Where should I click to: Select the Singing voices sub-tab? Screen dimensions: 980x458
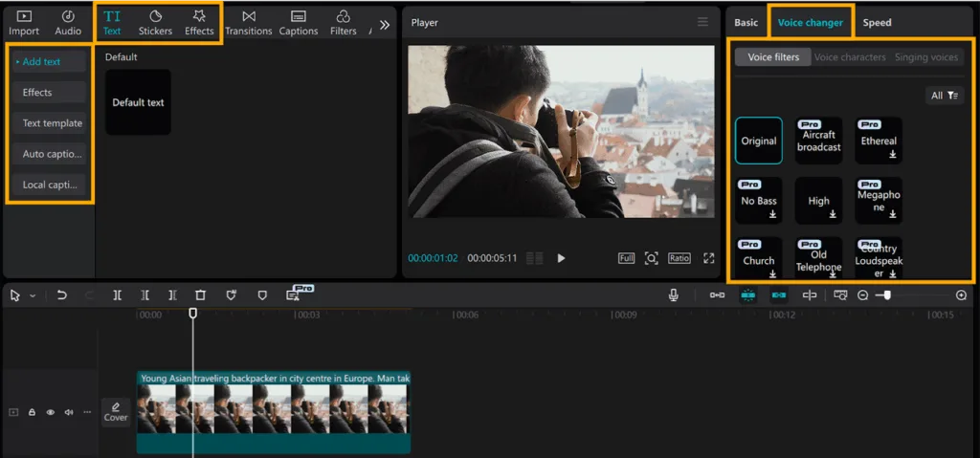coord(926,56)
